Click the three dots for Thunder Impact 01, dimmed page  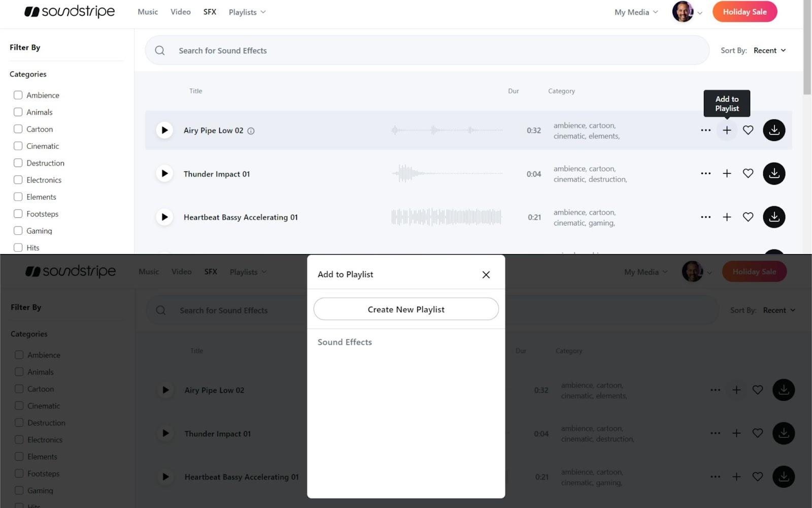pyautogui.click(x=715, y=433)
